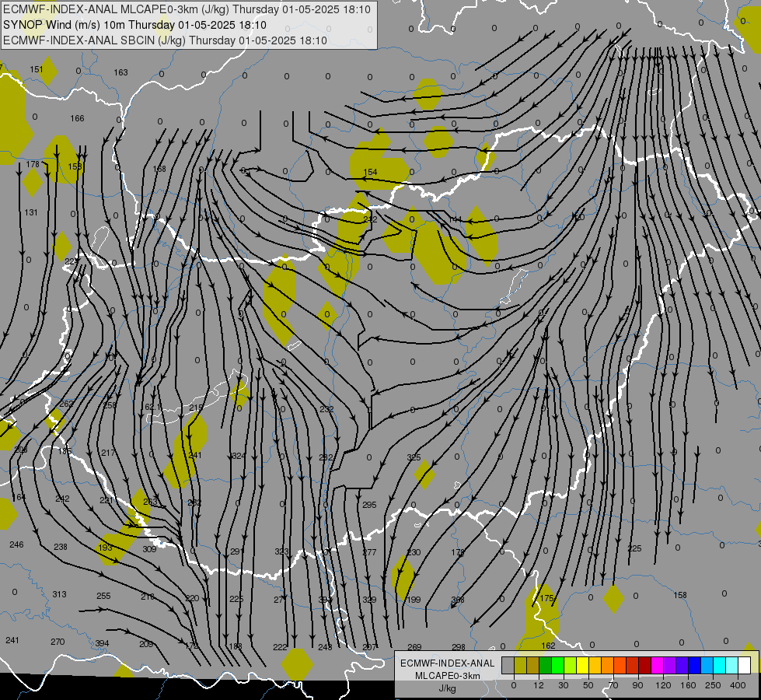Click the map value 313
Viewport: 761px width, 700px height.
59,594
